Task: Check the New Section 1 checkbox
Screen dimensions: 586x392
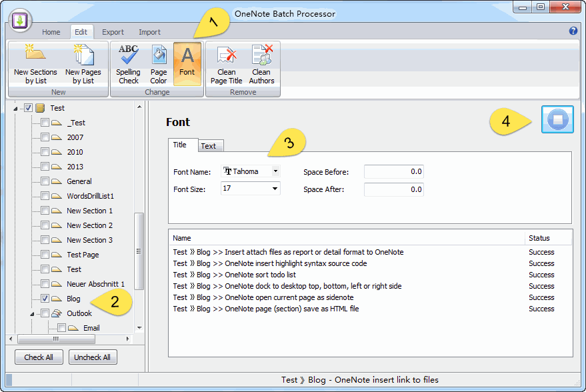Action: [x=45, y=211]
